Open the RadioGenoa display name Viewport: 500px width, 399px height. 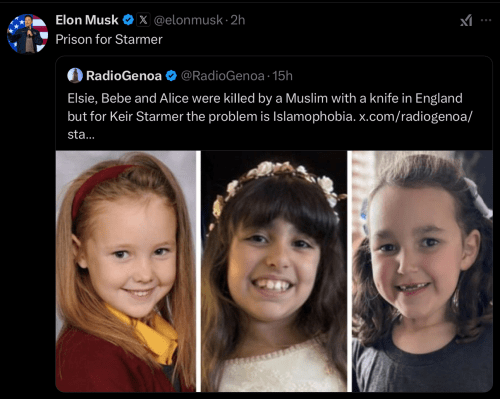(x=124, y=76)
